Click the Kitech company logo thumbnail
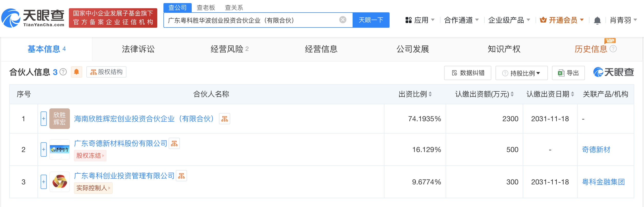 pos(60,149)
